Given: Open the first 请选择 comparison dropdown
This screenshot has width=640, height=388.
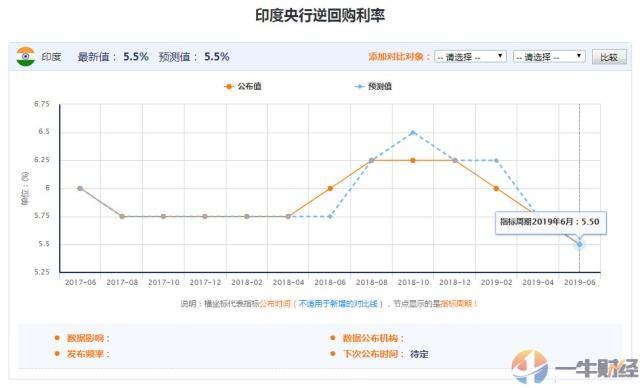Looking at the screenshot, I should click(470, 56).
